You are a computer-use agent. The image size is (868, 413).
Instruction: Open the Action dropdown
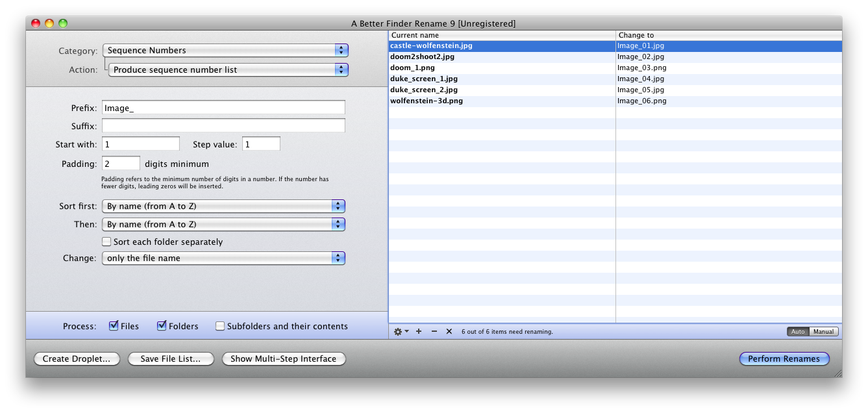coord(229,69)
